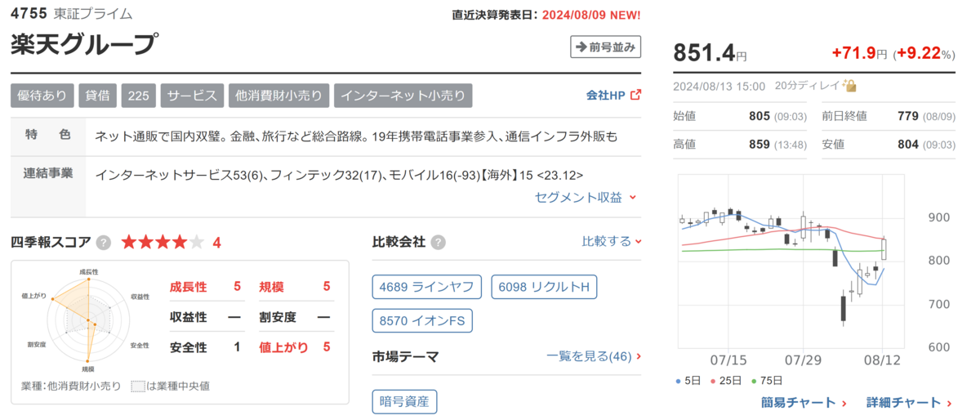Open the 会社HP external link

pyautogui.click(x=613, y=95)
